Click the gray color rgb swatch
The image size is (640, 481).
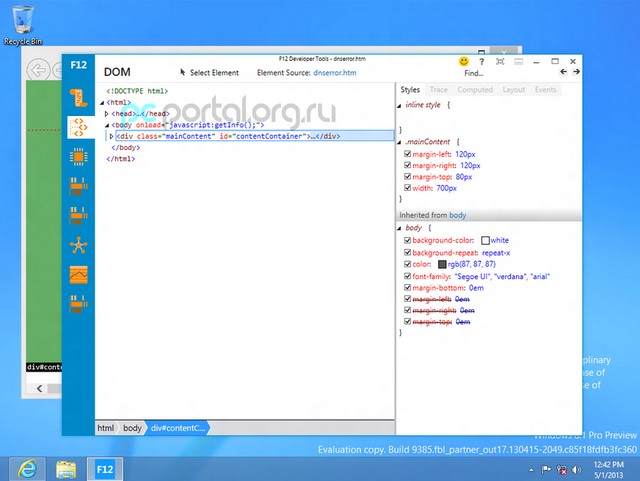[442, 264]
